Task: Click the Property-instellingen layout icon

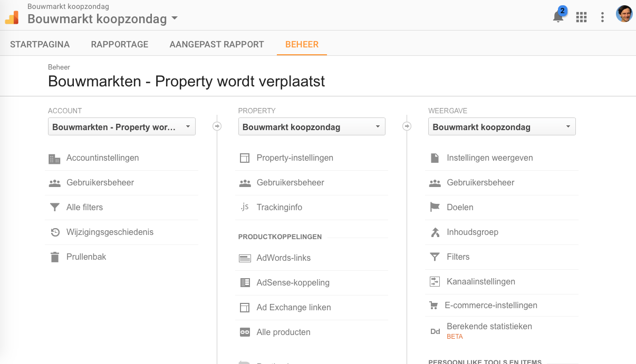Action: (245, 158)
